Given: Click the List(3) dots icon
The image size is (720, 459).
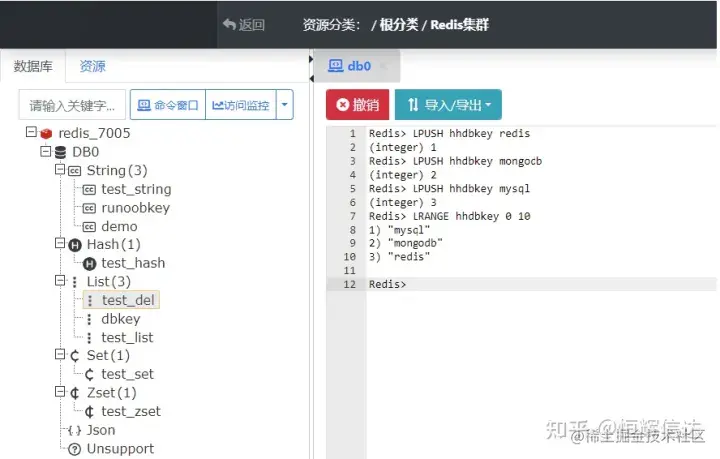Looking at the screenshot, I should coord(74,282).
